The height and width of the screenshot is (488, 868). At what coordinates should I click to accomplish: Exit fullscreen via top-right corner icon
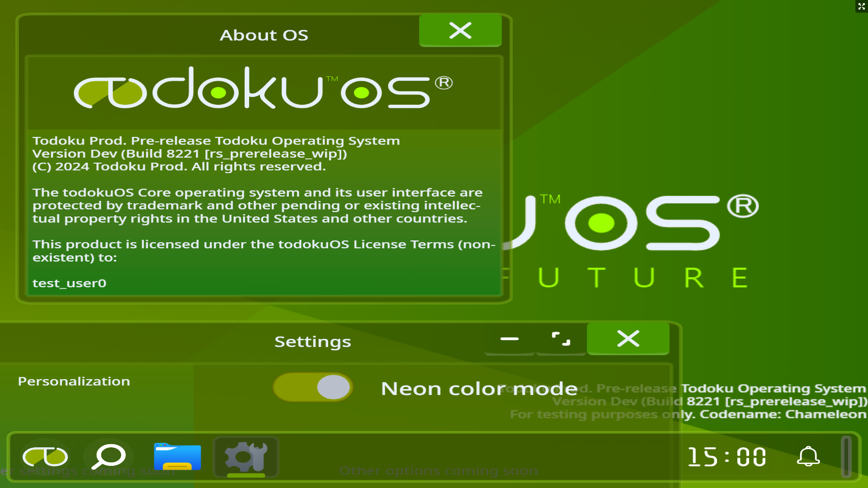tap(862, 6)
